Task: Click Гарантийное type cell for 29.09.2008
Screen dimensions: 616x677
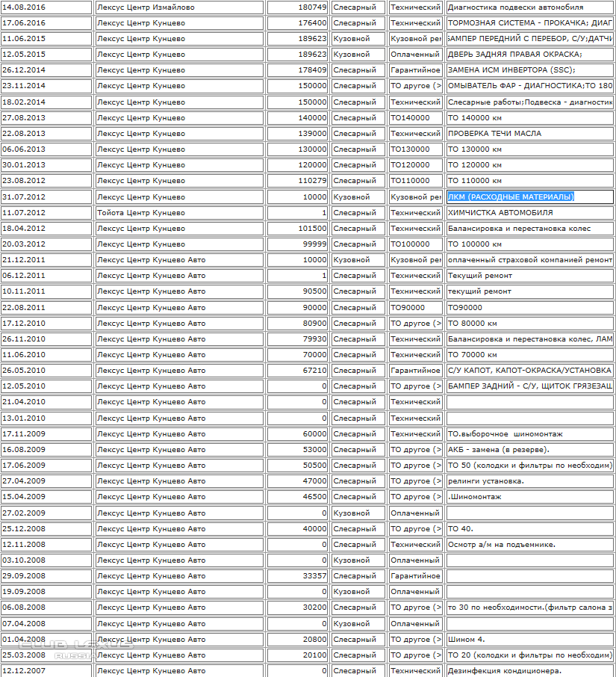Action: coord(415,575)
